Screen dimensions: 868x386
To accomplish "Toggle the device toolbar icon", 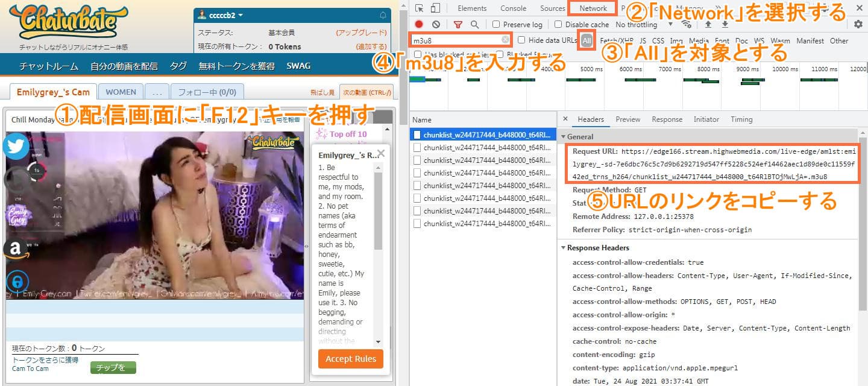I will (x=435, y=8).
